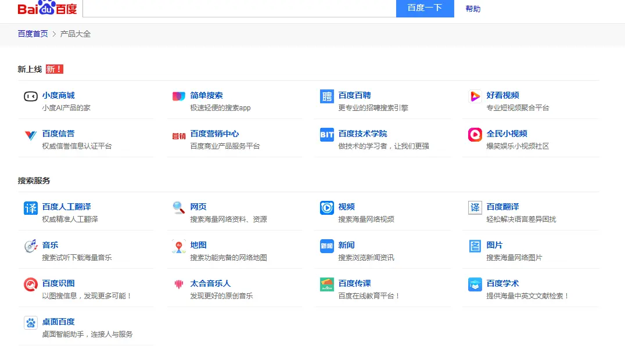The height and width of the screenshot is (364, 625).
Task: Click the description 轻松解决语言差异困扰
Action: (x=521, y=219)
